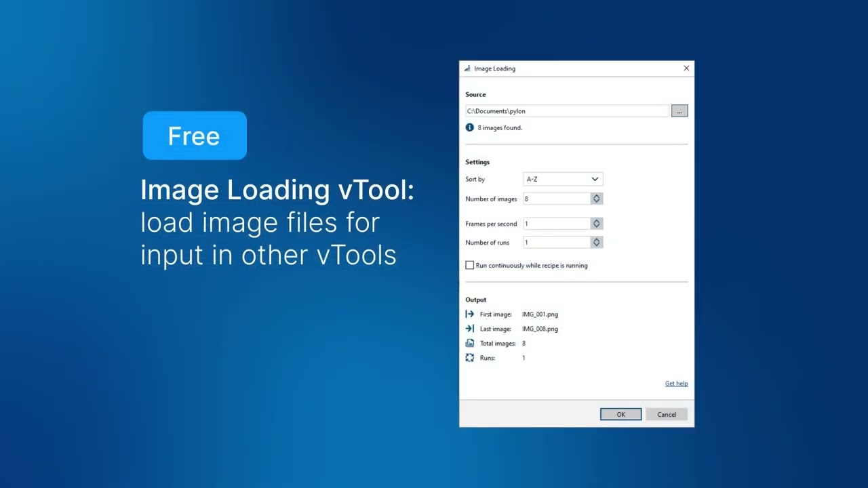Enable 'Run continuously while recipe is running' checkbox
The height and width of the screenshot is (488, 868).
click(x=469, y=265)
